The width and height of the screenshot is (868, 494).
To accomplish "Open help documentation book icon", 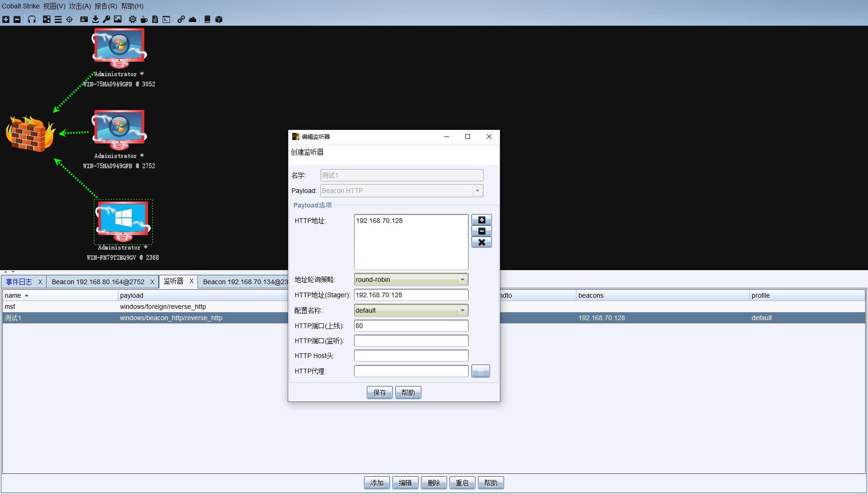I will tap(207, 19).
